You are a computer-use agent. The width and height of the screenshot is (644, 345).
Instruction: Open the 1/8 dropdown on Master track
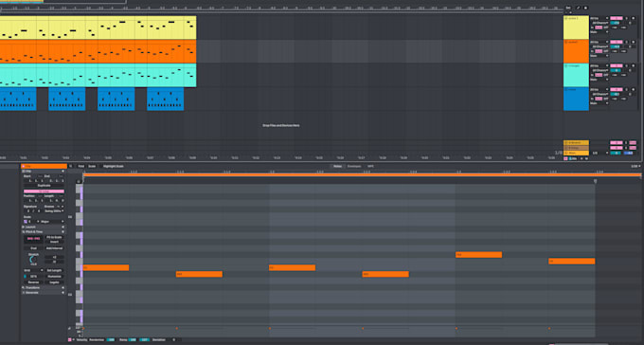point(600,153)
